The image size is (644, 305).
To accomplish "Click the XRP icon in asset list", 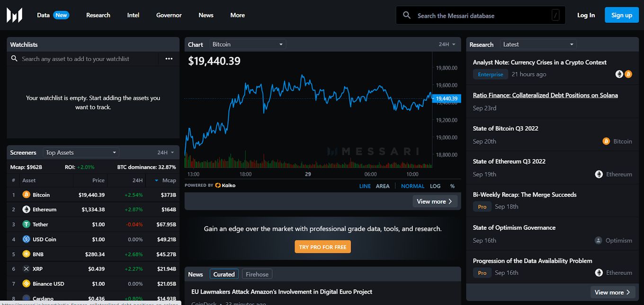I will pos(27,269).
